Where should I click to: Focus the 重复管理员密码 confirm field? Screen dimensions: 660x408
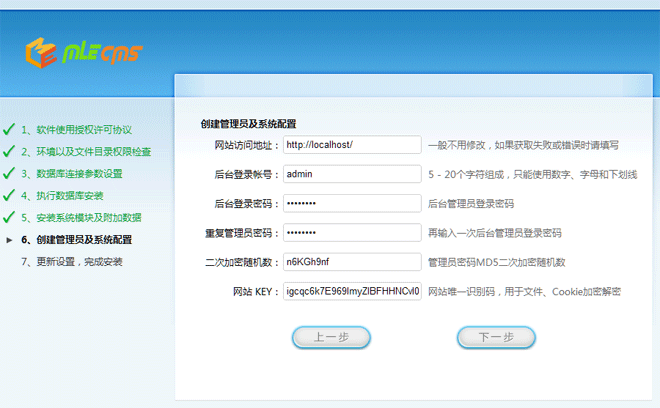[350, 233]
